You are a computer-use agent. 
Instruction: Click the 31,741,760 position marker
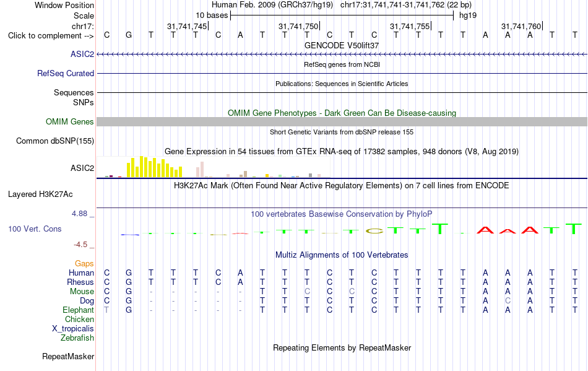click(x=521, y=26)
